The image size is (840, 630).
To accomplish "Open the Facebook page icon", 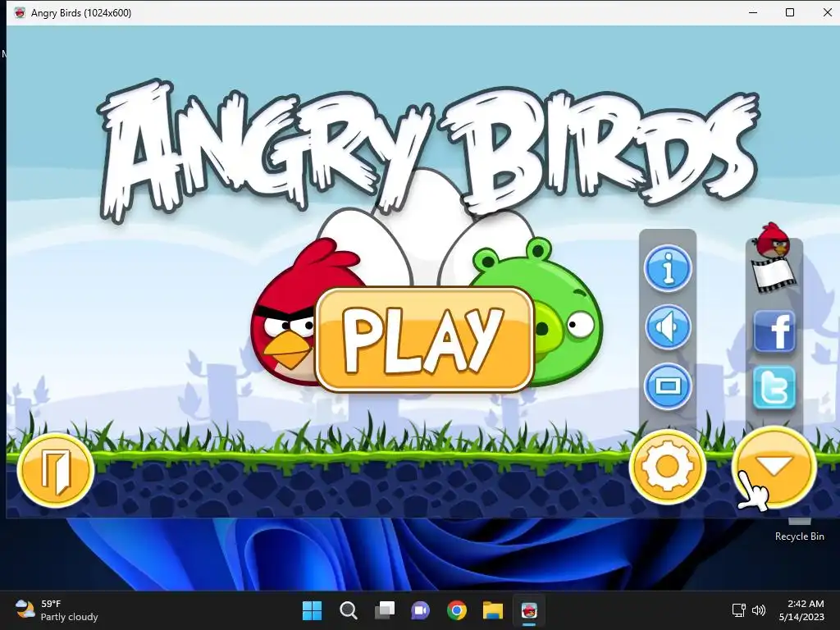I will pyautogui.click(x=774, y=331).
